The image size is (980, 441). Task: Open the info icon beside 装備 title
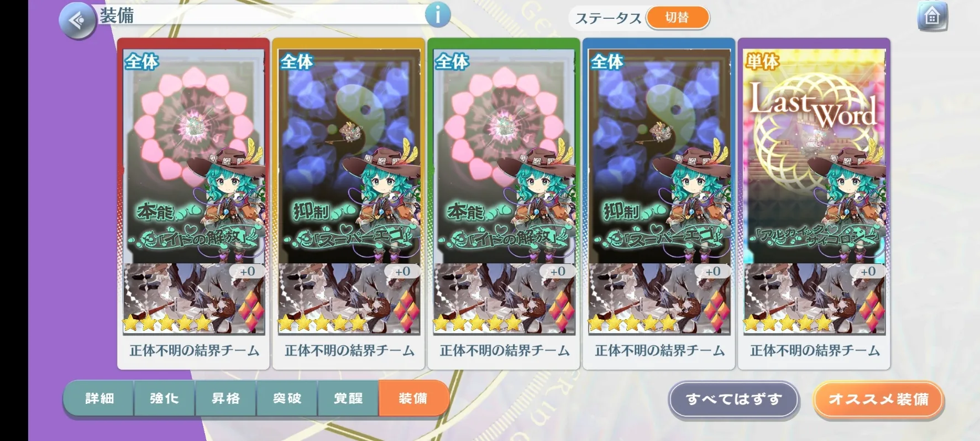coord(437,14)
